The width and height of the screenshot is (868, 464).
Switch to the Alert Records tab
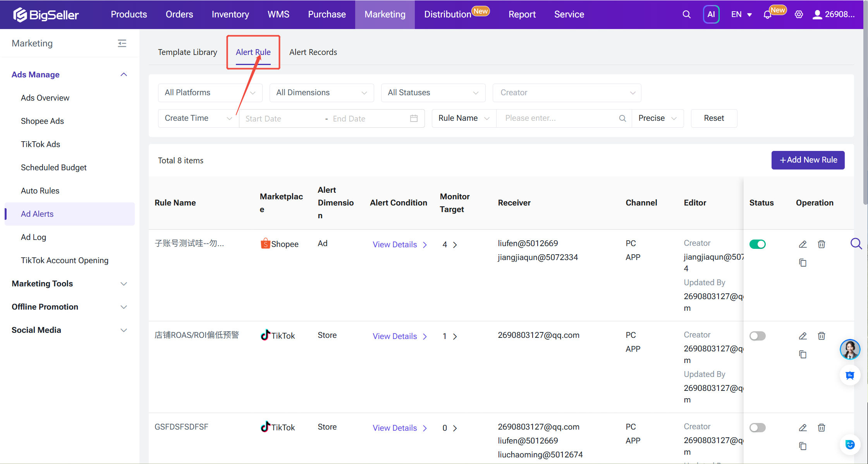(313, 52)
